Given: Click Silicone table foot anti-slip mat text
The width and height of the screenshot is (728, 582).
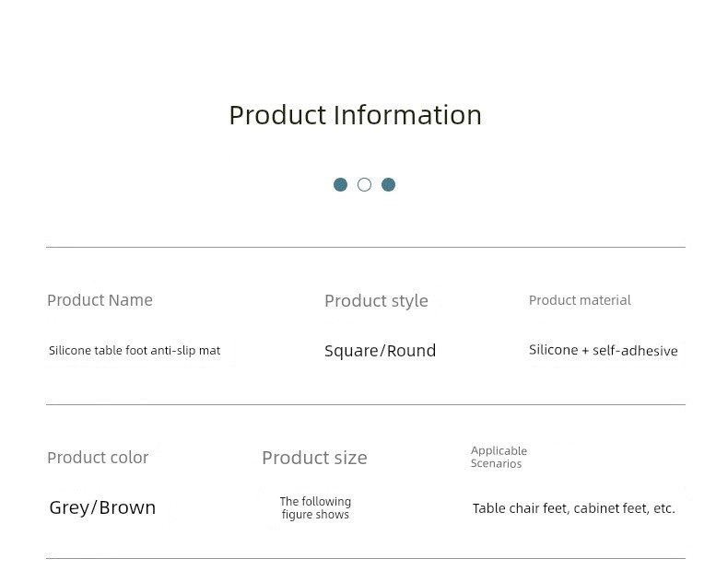Looking at the screenshot, I should [x=135, y=351].
